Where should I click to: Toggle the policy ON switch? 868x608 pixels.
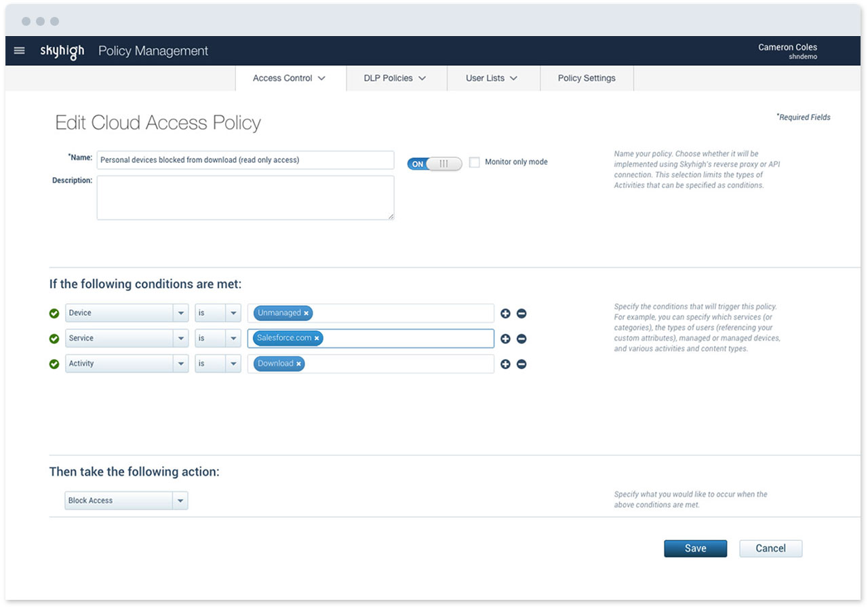434,164
